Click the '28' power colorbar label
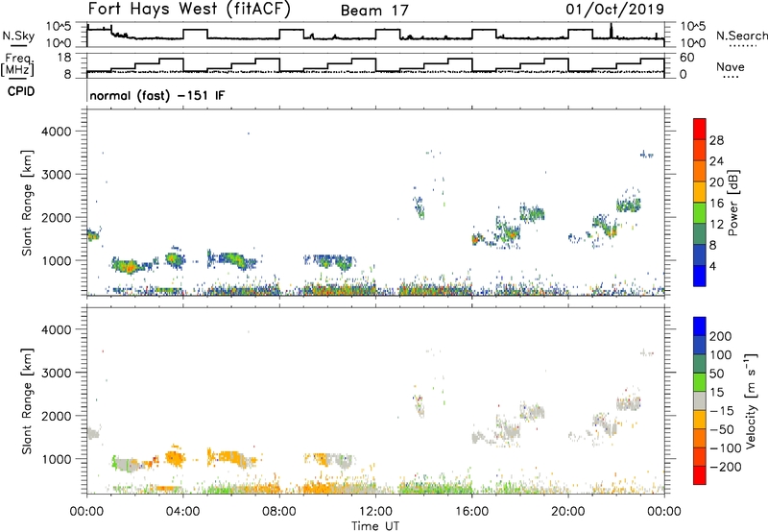The width and height of the screenshot is (768, 532). click(x=716, y=140)
